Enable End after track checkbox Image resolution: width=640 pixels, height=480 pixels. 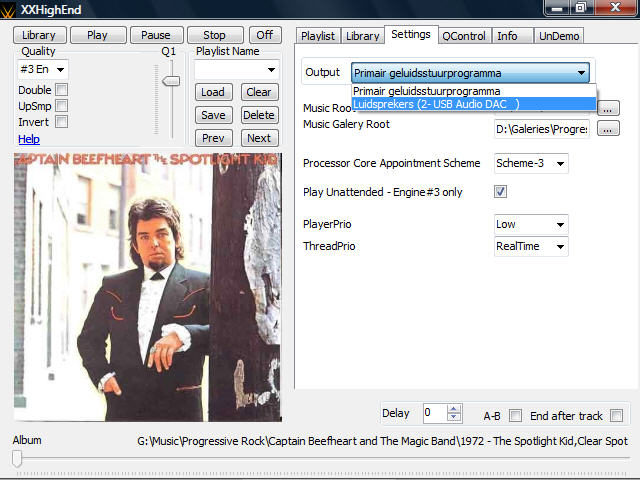point(616,416)
